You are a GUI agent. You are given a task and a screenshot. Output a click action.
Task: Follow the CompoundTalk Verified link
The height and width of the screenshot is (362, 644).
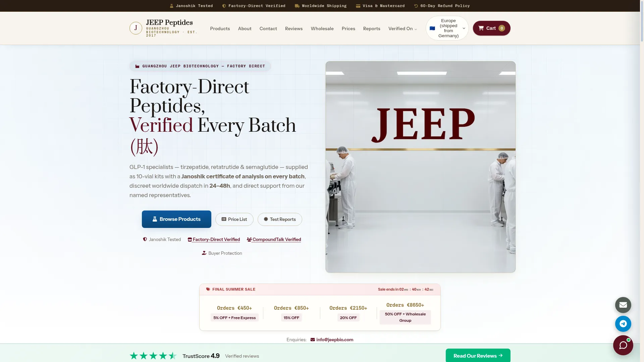coord(274,239)
